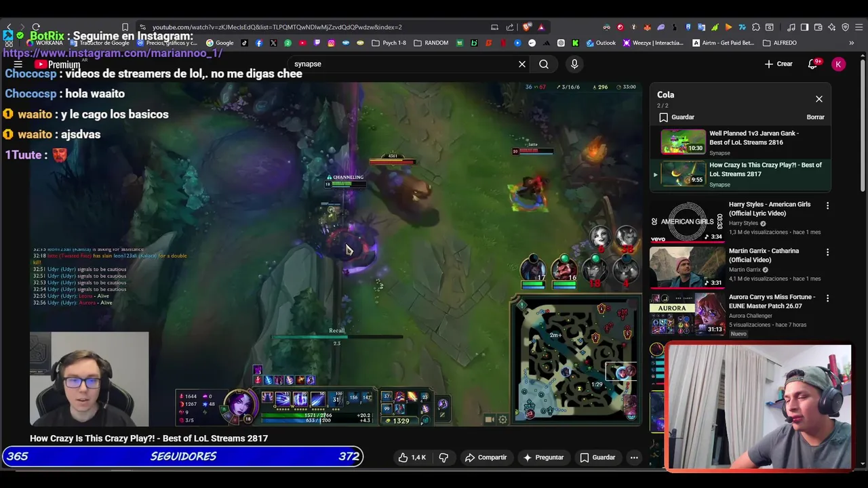This screenshot has height=488, width=868.
Task: Open Aurora Carry vs Miss Fortune thumbnail
Action: [687, 314]
